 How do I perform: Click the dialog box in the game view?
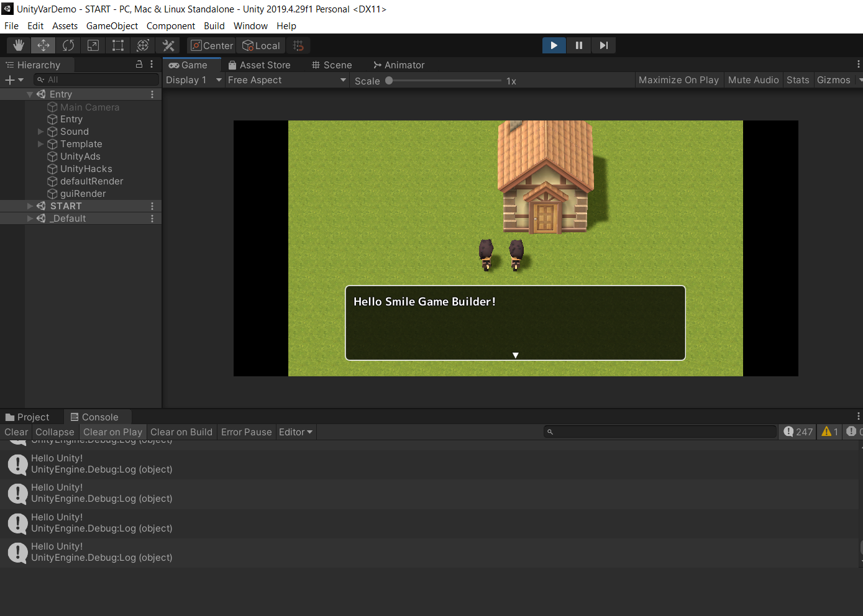pyautogui.click(x=515, y=323)
